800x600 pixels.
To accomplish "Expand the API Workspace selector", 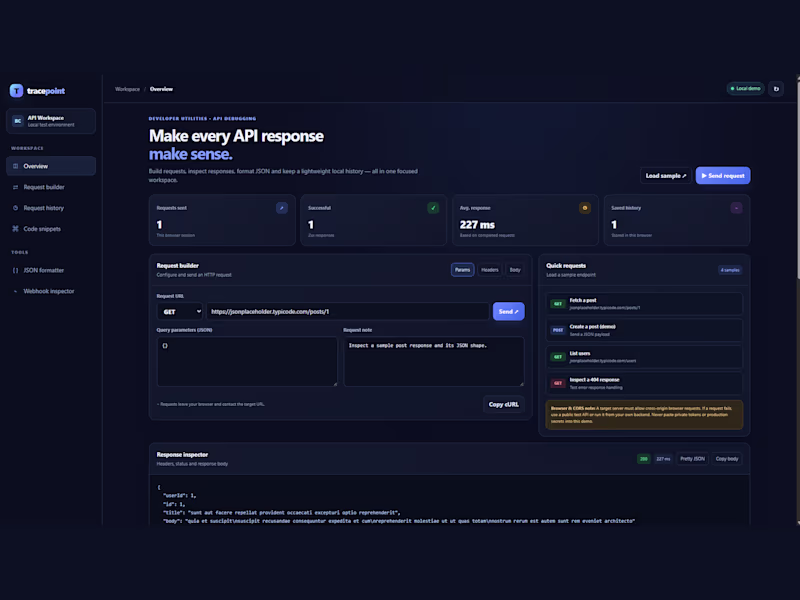I will (x=51, y=121).
